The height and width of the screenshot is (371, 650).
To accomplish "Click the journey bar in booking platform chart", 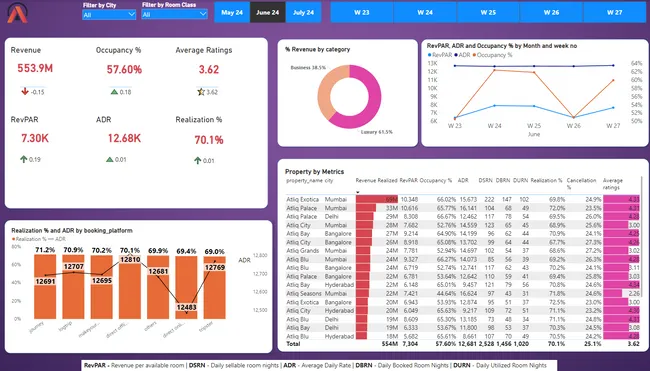I will [45, 286].
